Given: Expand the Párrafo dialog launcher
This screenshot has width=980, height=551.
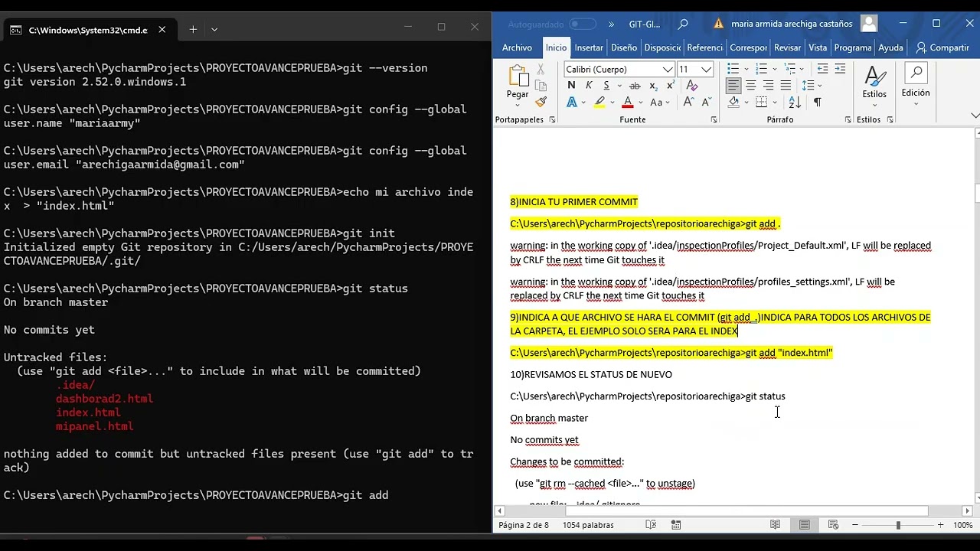Looking at the screenshot, I should point(848,120).
